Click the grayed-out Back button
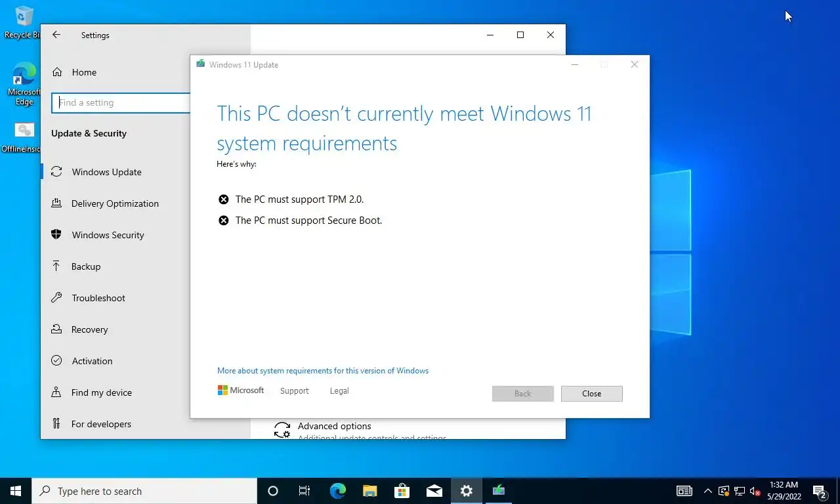The height and width of the screenshot is (504, 840). (523, 394)
